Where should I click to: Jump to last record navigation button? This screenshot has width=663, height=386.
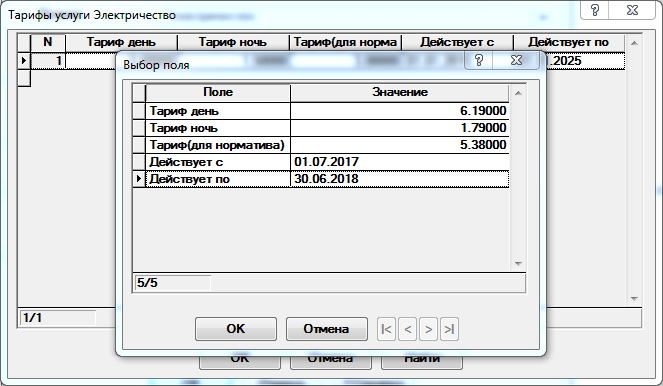coord(449,329)
